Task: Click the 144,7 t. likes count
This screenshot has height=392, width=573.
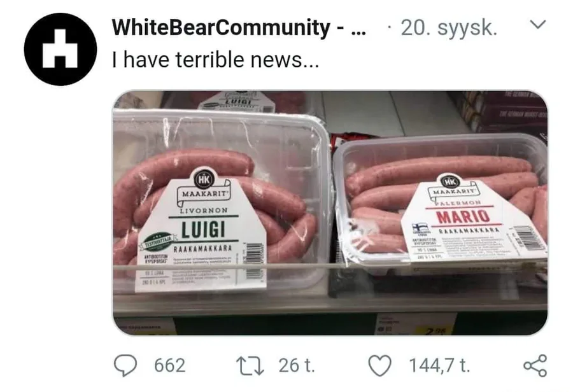Action: (x=439, y=365)
